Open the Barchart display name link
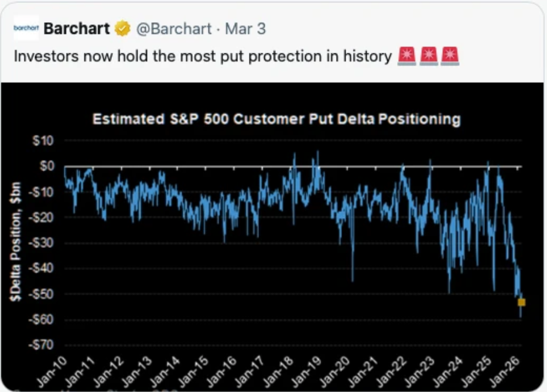 [x=77, y=28]
